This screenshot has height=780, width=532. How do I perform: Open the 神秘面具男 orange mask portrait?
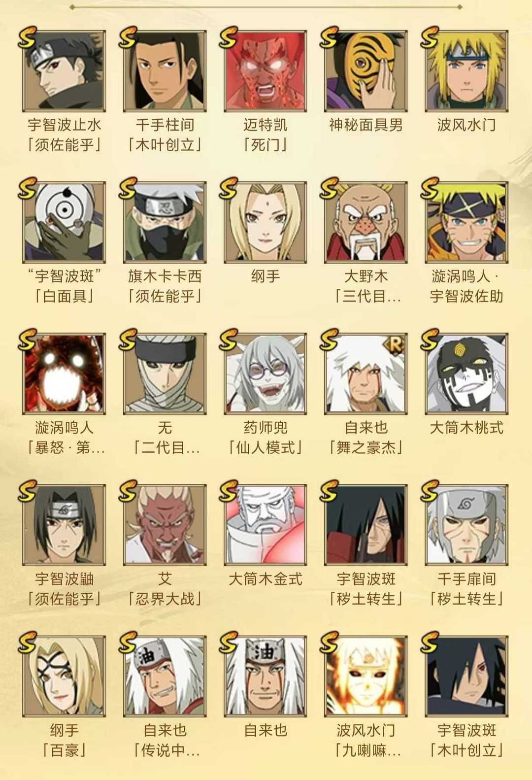pyautogui.click(x=366, y=71)
